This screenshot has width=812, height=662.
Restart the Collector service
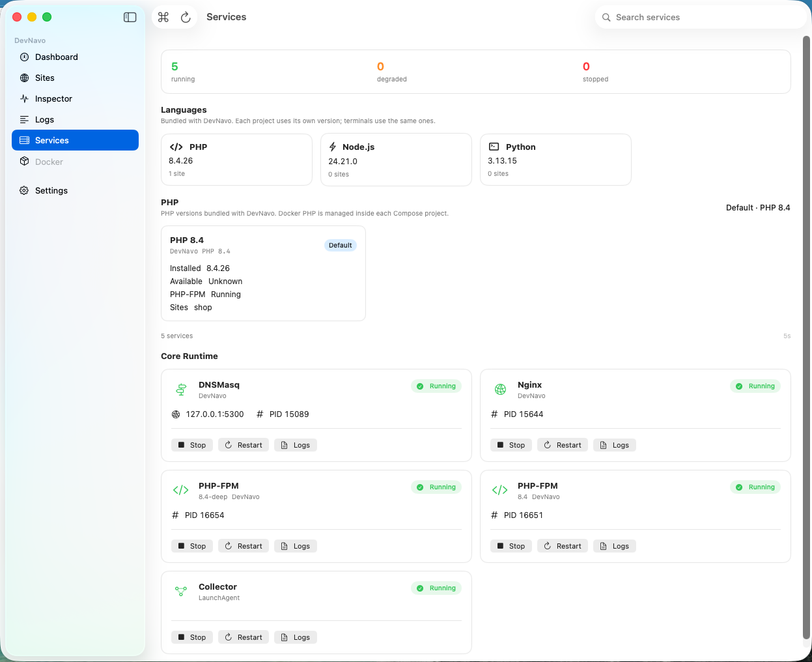tap(244, 637)
